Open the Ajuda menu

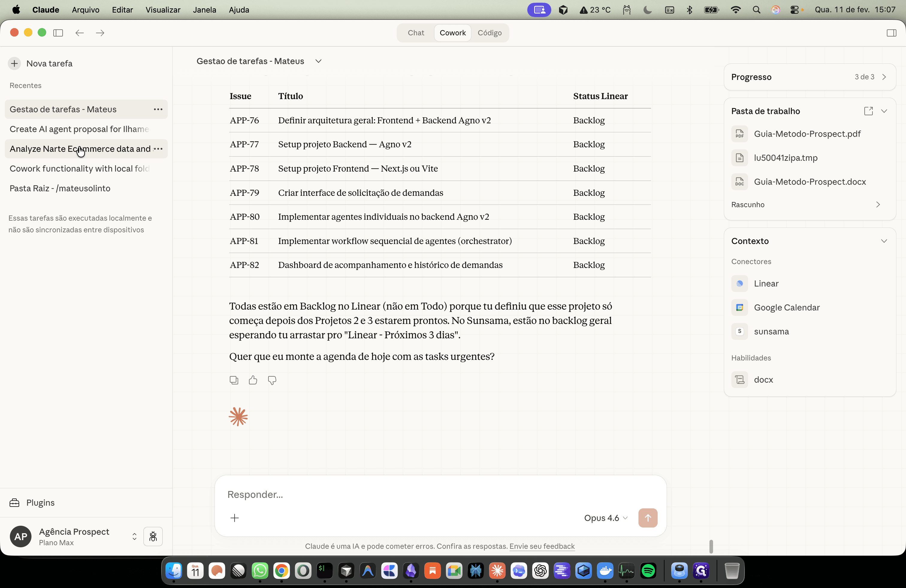click(x=239, y=10)
